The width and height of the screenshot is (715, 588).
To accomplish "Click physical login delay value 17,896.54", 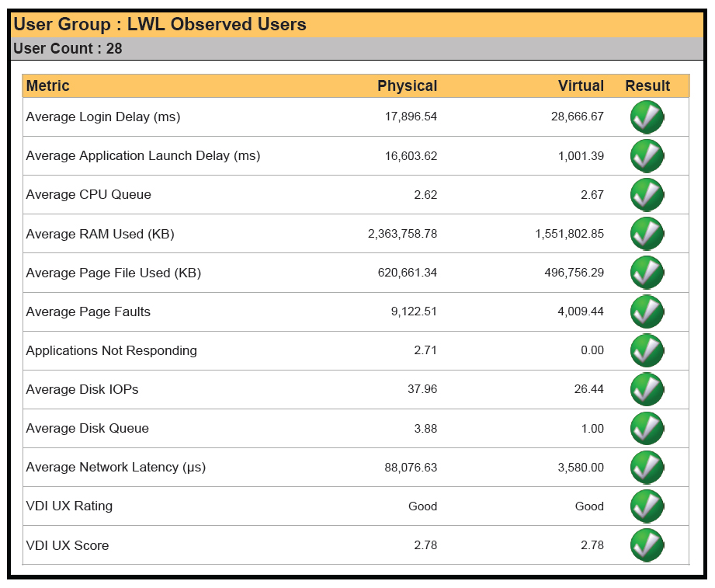I will 411,117.
